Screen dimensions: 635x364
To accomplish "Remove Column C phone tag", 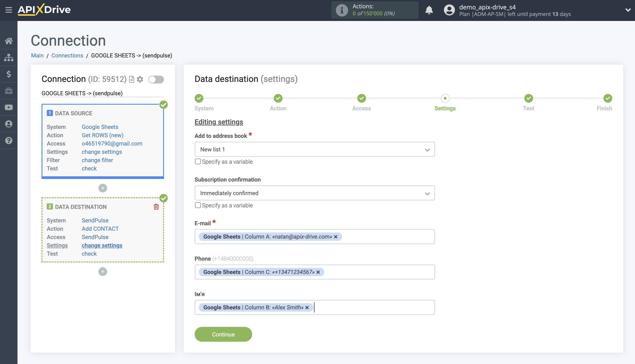I will (318, 272).
